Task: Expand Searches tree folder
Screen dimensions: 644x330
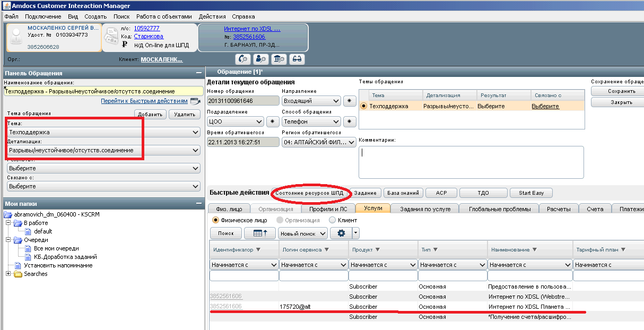Action: click(8, 274)
